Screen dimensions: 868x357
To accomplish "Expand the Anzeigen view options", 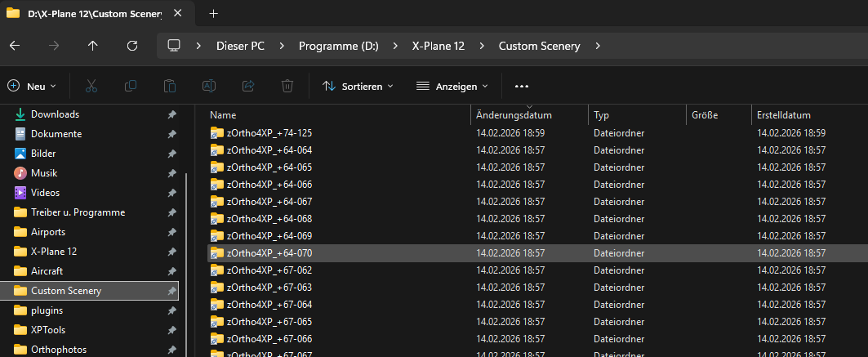I will (452, 86).
